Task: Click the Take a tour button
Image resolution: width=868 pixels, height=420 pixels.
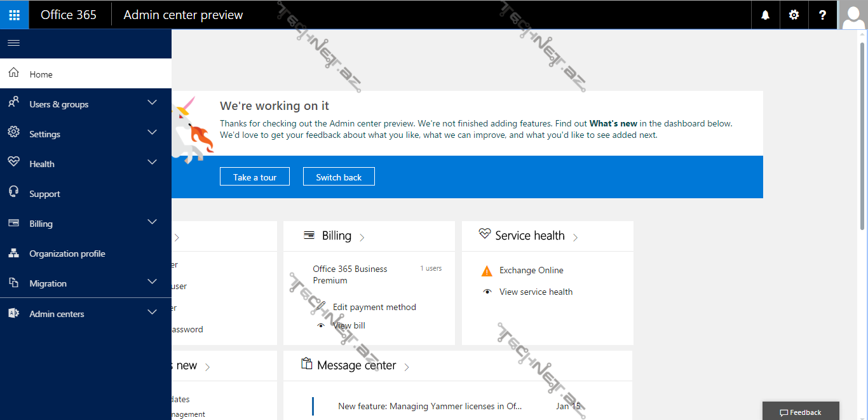Action: [x=254, y=177]
